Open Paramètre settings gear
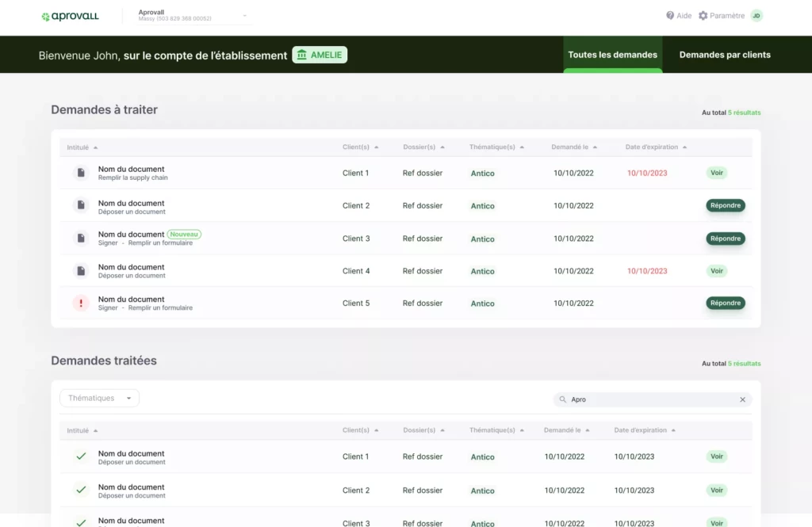The height and width of the screenshot is (527, 812). click(x=703, y=16)
